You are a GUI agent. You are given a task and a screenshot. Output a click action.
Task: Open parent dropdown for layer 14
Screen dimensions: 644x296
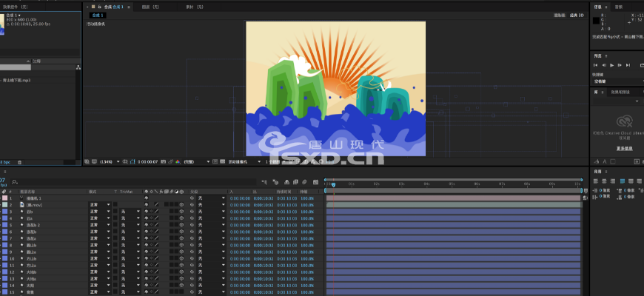click(211, 286)
